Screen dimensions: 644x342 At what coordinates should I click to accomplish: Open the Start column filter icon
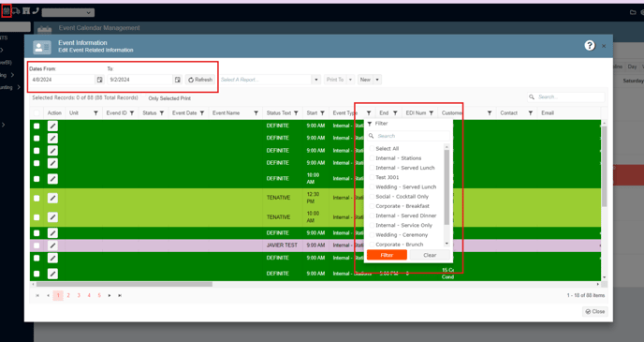click(x=322, y=113)
